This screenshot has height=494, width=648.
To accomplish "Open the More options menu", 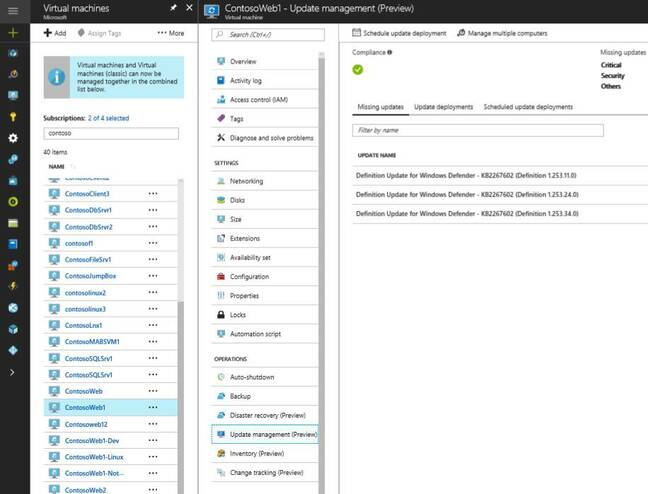I will (x=171, y=33).
